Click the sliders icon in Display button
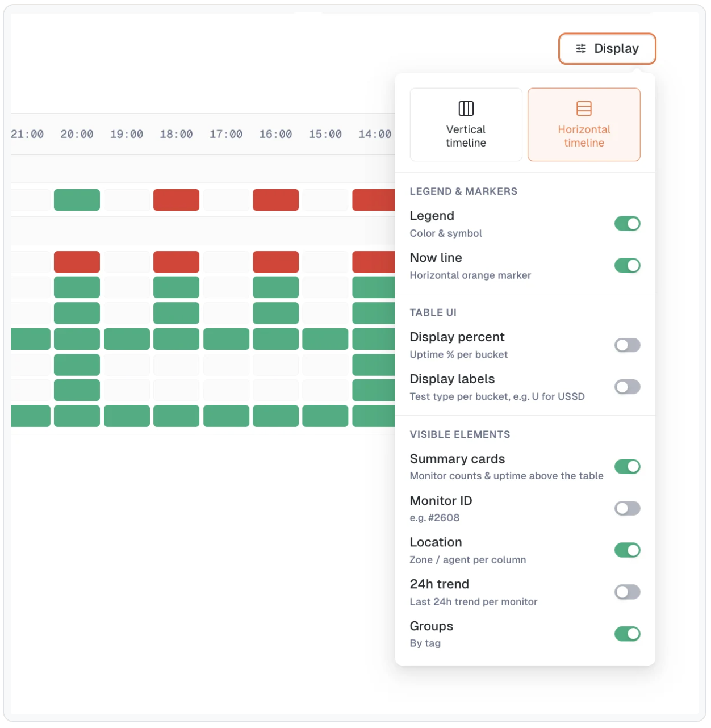 581,49
